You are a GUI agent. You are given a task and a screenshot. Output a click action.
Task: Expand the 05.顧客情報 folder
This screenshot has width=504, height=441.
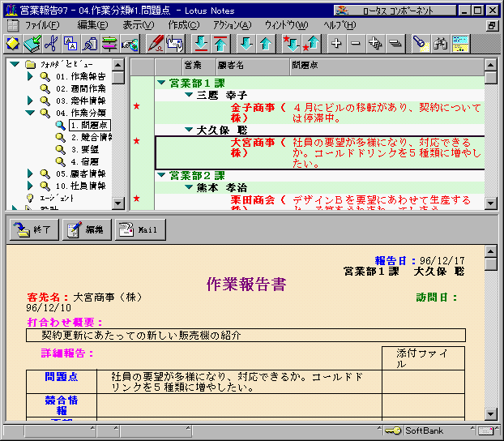[31, 173]
